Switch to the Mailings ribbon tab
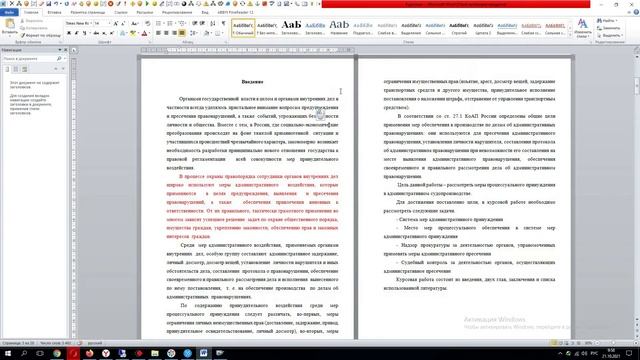 (144, 13)
